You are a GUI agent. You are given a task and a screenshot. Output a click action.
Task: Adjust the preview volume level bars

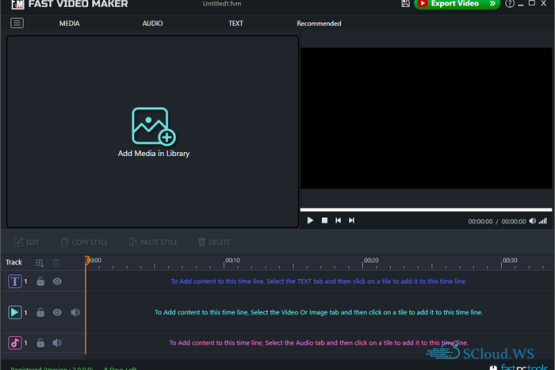pyautogui.click(x=543, y=221)
